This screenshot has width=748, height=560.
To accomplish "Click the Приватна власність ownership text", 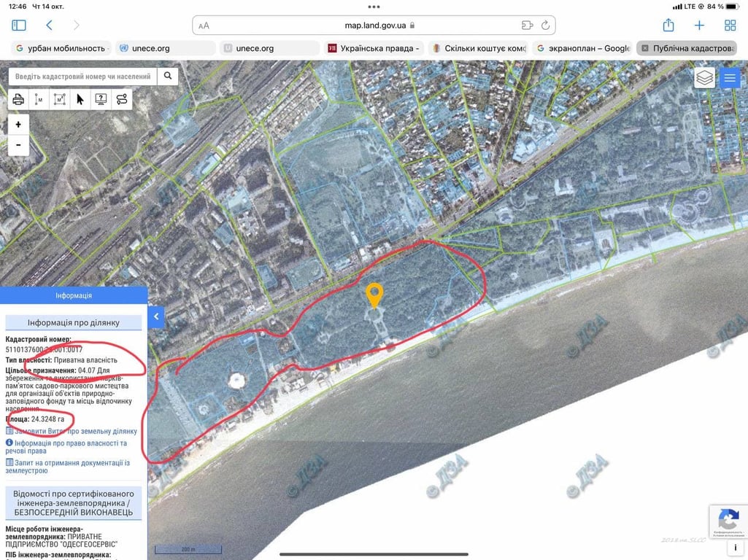I will tap(85, 359).
